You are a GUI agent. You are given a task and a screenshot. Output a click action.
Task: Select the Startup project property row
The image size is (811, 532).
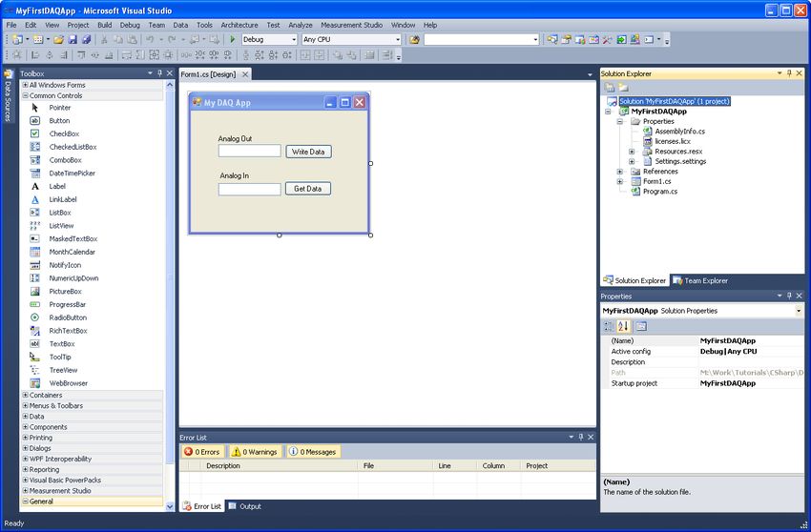703,383
